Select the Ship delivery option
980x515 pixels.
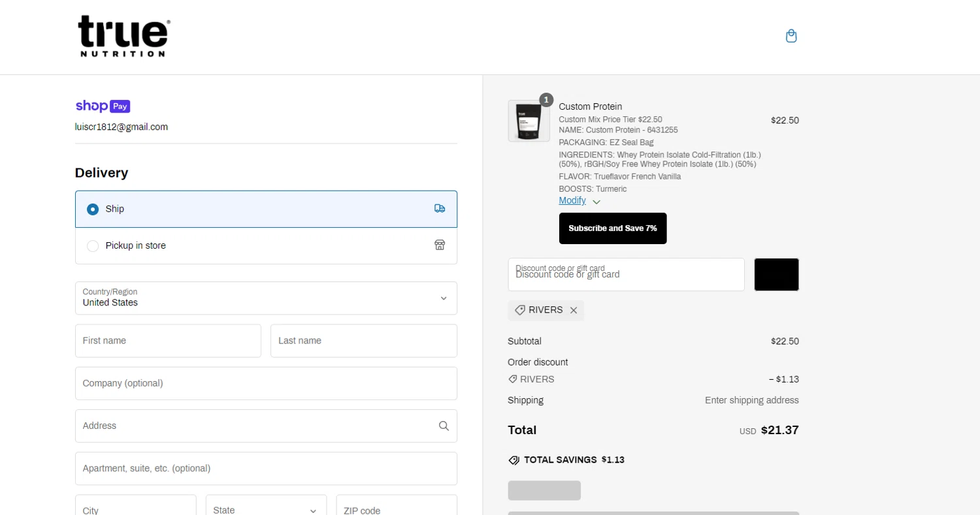[93, 210]
